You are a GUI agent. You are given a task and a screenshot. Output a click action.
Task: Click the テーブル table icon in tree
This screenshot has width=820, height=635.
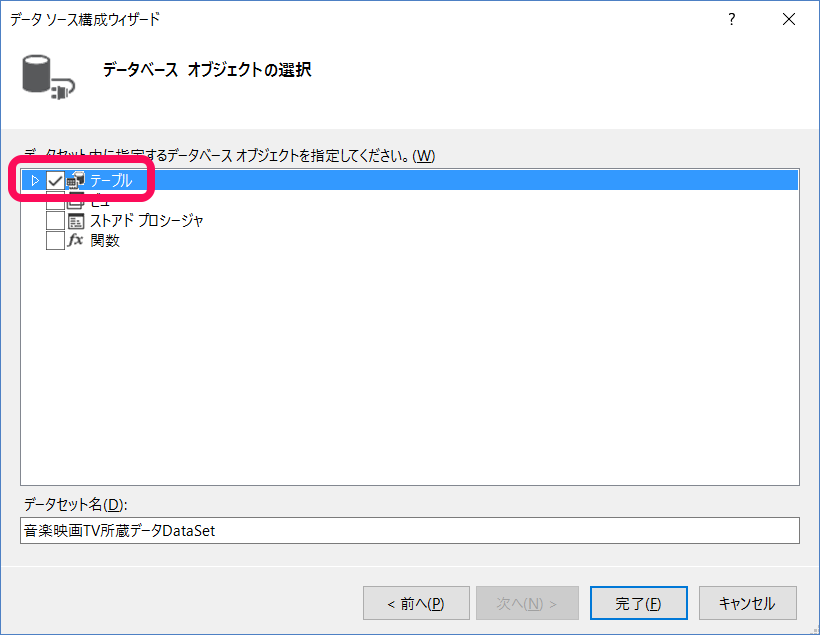pyautogui.click(x=76, y=181)
